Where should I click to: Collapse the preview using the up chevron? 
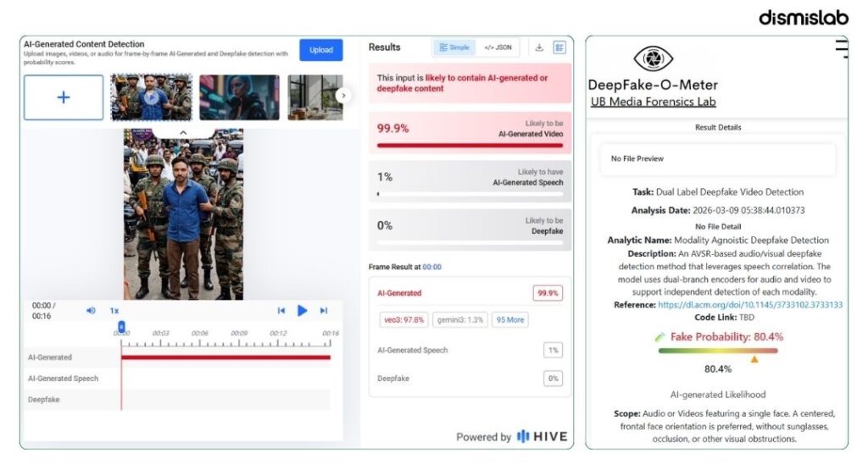point(183,133)
